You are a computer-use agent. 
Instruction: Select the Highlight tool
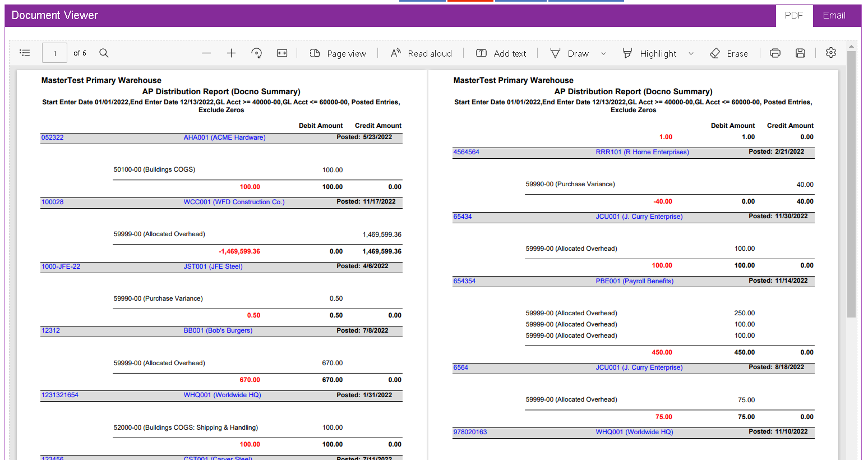pos(650,53)
